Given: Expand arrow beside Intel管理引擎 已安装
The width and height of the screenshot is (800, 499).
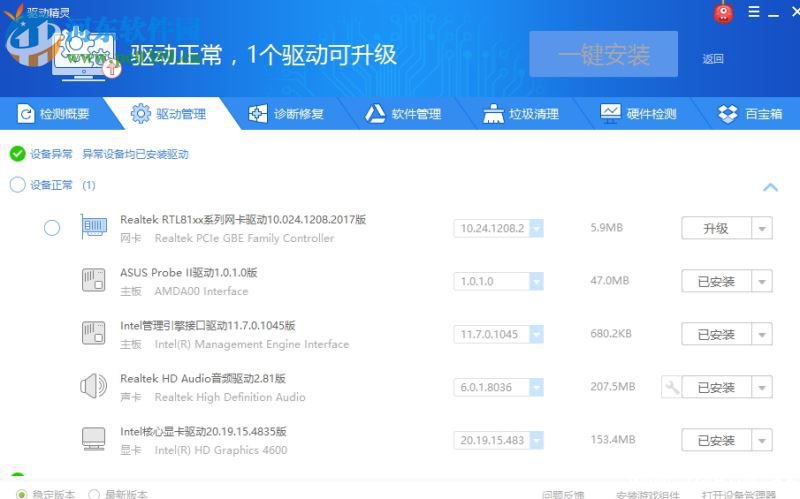Looking at the screenshot, I should pos(762,334).
